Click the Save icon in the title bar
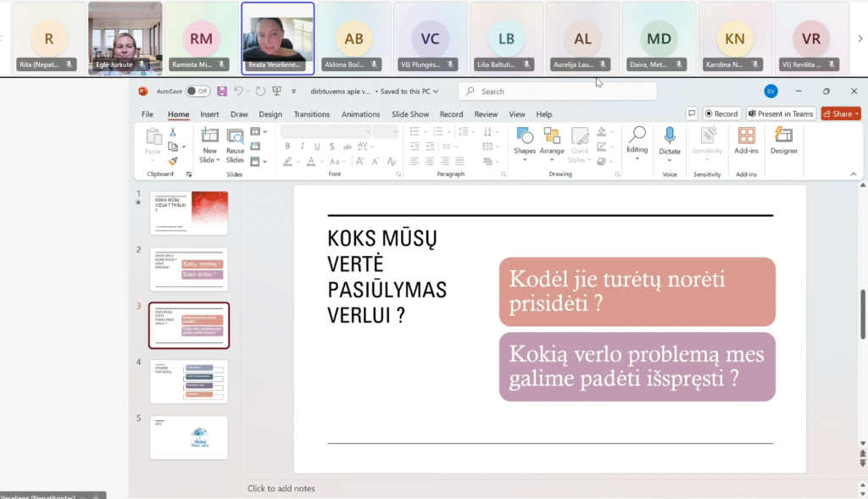The image size is (868, 499). [x=222, y=91]
